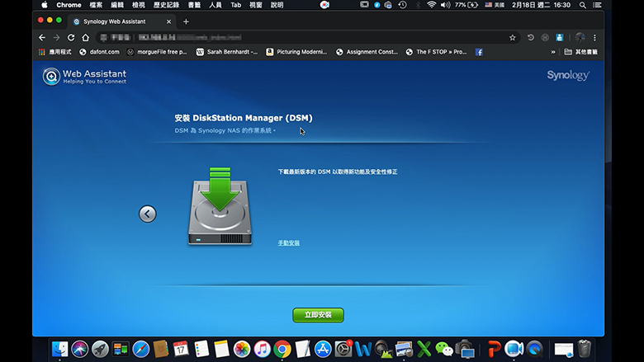Open the 視窗 menu
This screenshot has width=644, height=362.
coord(255,5)
